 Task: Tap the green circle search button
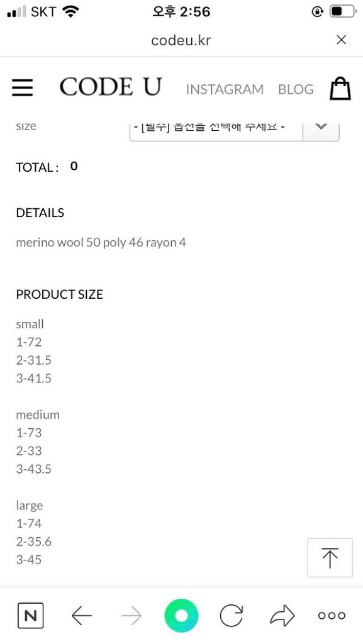pyautogui.click(x=181, y=615)
